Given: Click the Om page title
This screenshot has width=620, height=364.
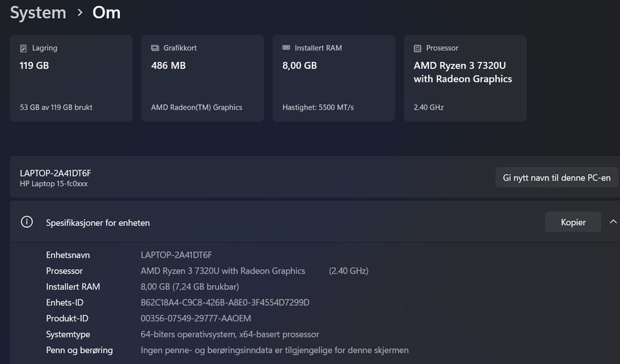Looking at the screenshot, I should (x=107, y=12).
